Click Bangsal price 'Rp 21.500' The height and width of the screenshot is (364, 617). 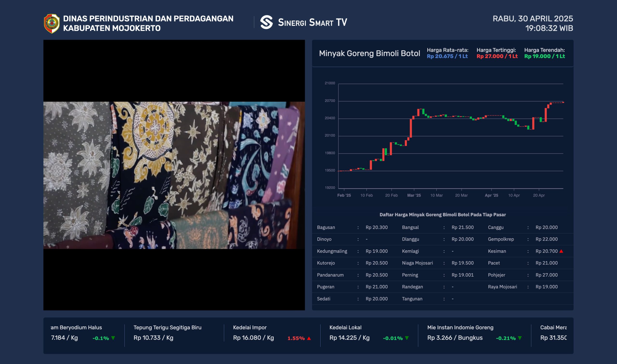[x=463, y=227]
